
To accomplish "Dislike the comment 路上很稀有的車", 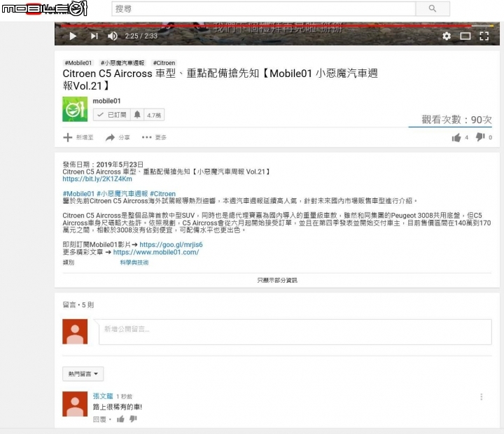I will coord(133,419).
